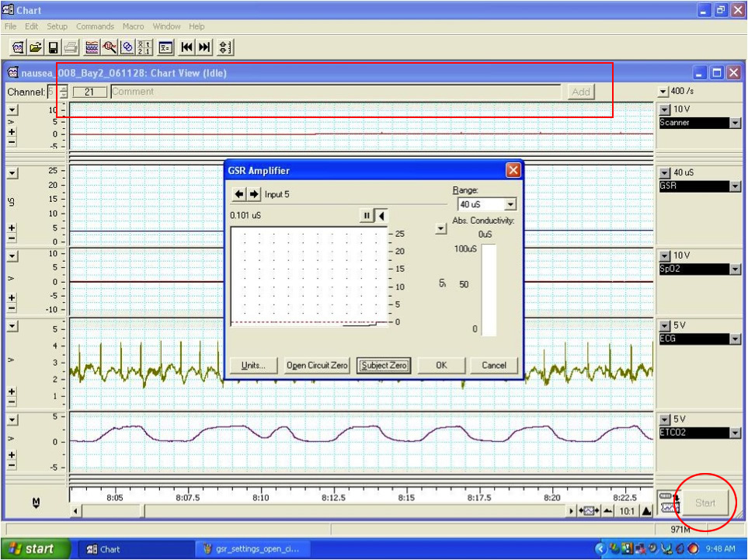Click the 9:48 AM system clock
This screenshot has height=560, width=748.
[720, 549]
